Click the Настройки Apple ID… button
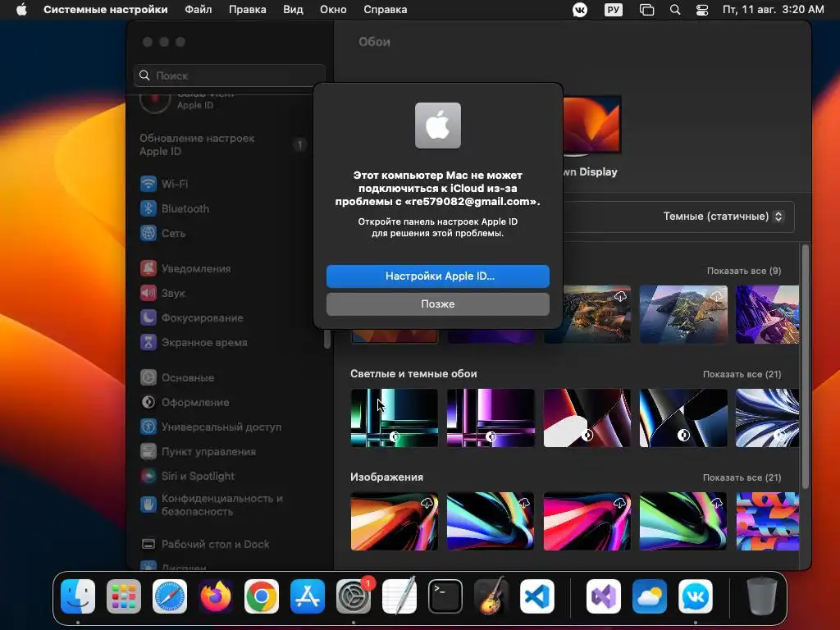 (438, 276)
